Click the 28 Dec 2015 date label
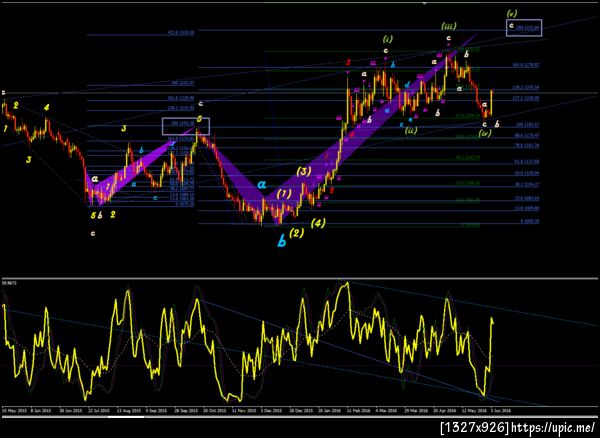Viewport: 600px width, 438px height. (300, 410)
